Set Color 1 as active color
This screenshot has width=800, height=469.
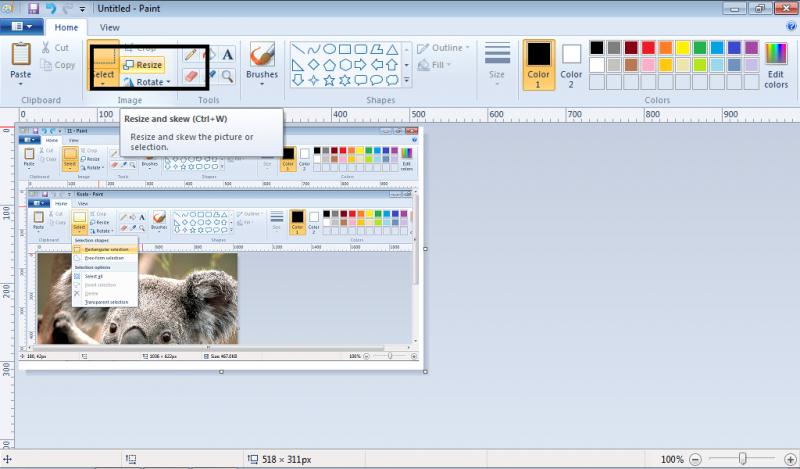tap(539, 64)
